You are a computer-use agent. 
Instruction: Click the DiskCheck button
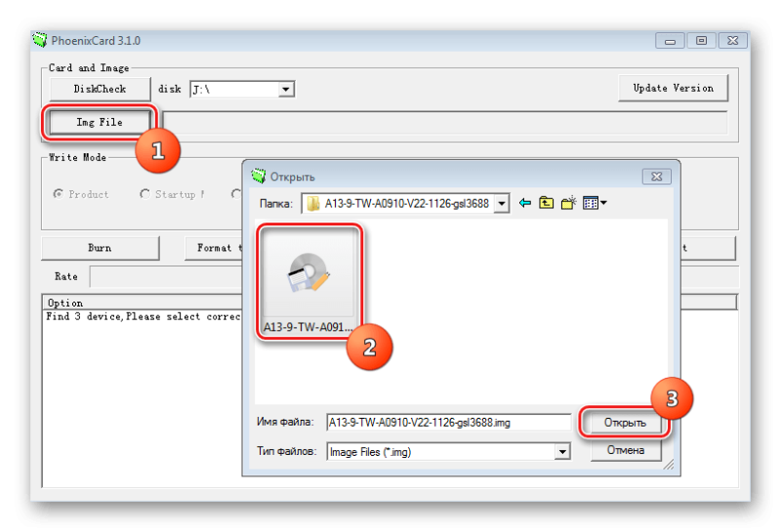click(x=100, y=89)
